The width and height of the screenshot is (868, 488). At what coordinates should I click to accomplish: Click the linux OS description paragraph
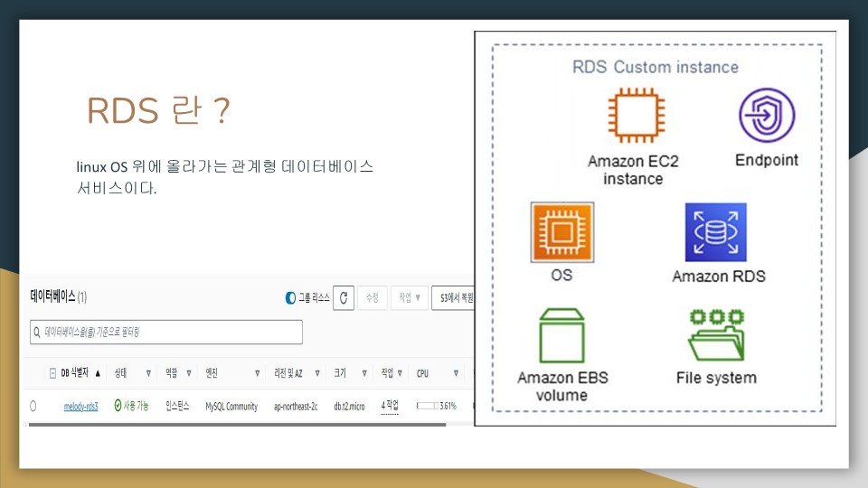point(225,177)
